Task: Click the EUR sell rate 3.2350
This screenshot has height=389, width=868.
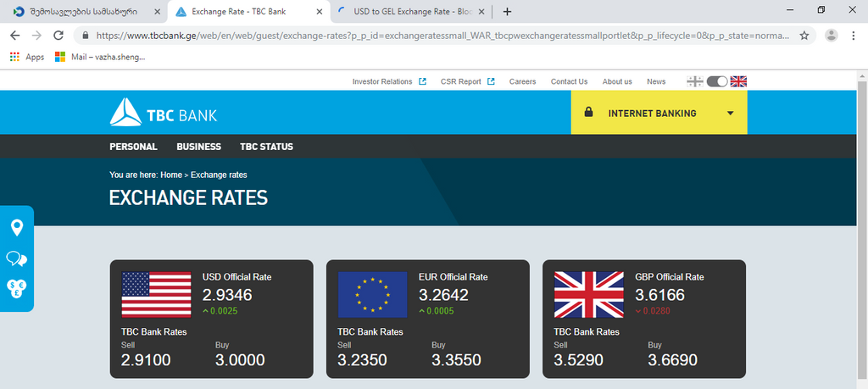Action: point(362,360)
